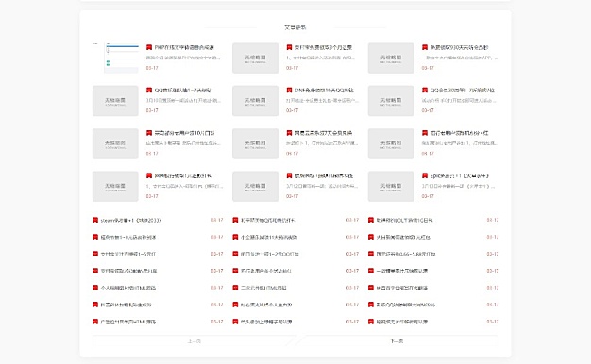Screen dimensions: 591x364
Task: Click the bookmark icon beside QQ会员20周年 article
Action: pos(425,91)
